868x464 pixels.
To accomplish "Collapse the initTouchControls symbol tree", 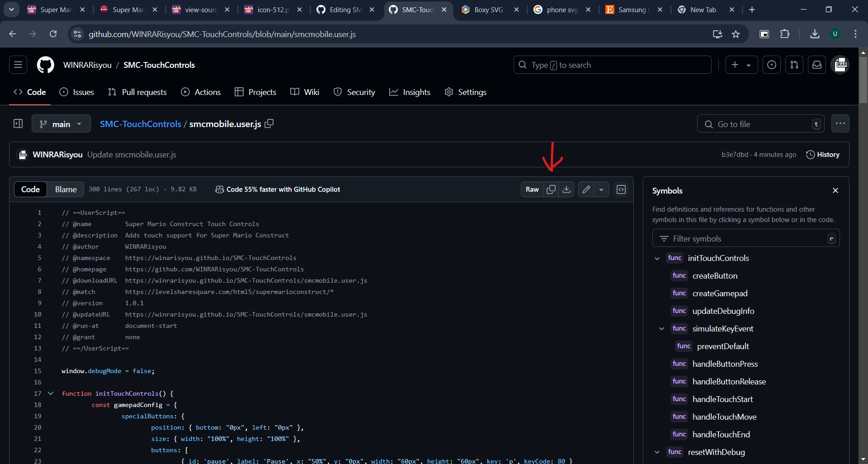I will pyautogui.click(x=657, y=258).
